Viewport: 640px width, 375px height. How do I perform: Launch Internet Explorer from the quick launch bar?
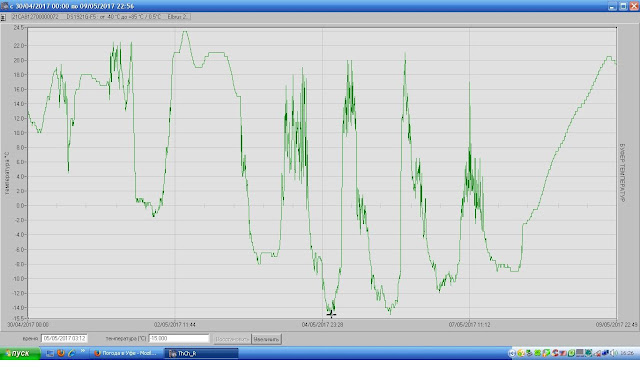72,353
